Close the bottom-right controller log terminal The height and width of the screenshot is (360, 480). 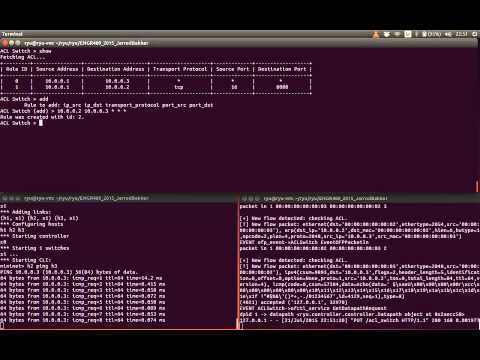tap(244, 198)
